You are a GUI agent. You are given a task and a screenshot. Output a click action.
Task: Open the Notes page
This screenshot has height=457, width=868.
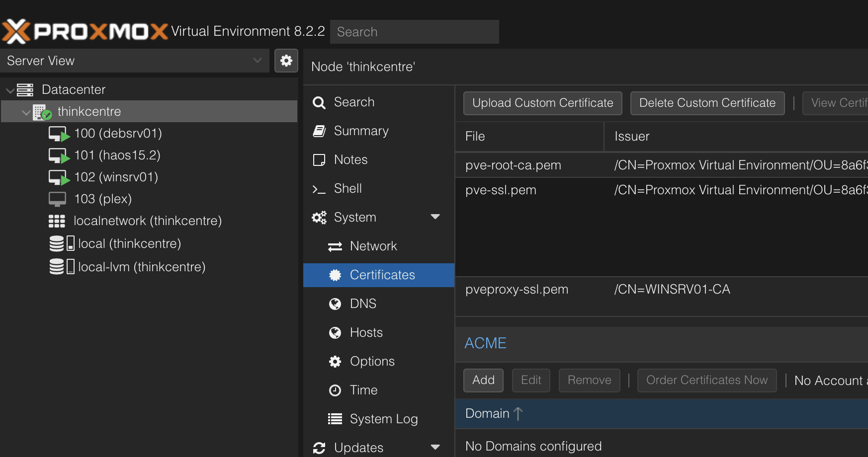tap(379, 160)
